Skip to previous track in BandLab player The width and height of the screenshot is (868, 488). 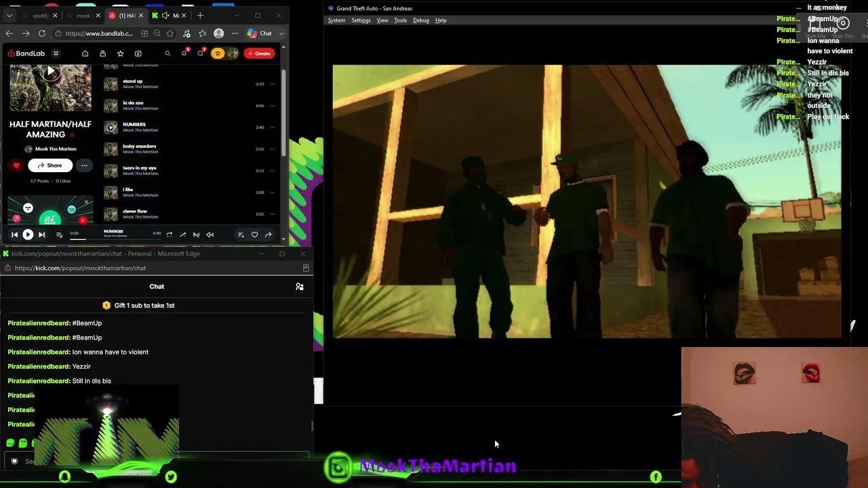tap(14, 235)
